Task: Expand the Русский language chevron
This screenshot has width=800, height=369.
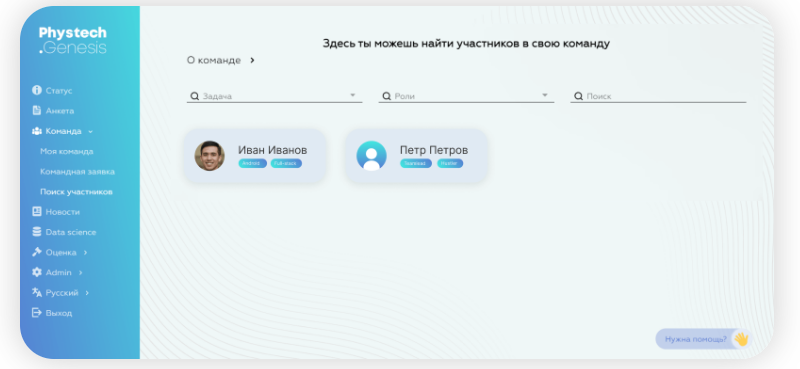Action: point(87,293)
